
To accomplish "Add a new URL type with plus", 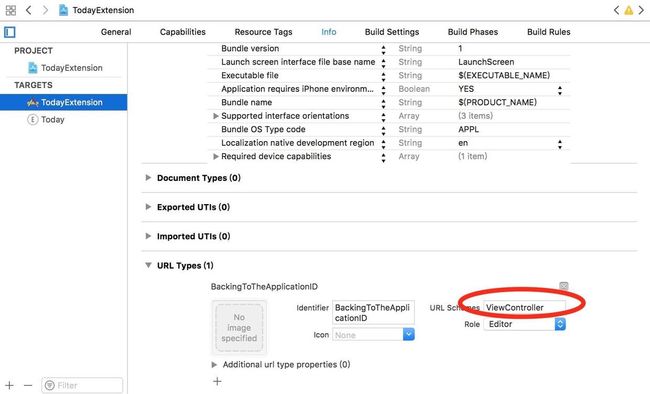I will pyautogui.click(x=217, y=381).
